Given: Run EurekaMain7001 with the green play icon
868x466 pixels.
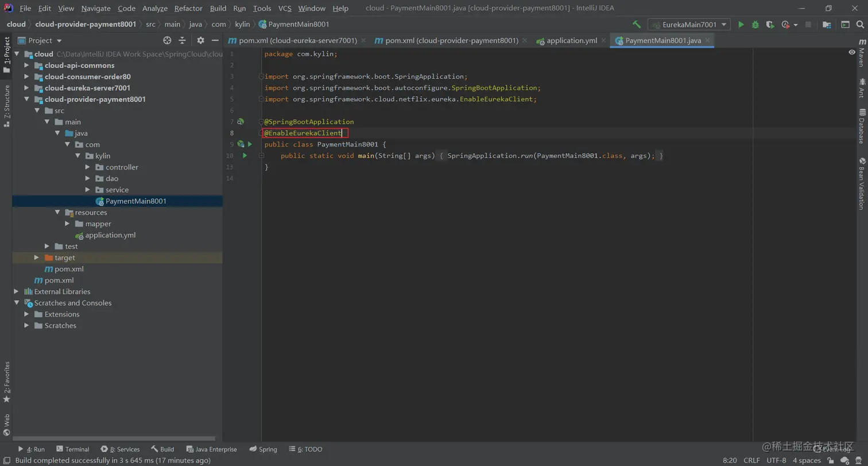Looking at the screenshot, I should pos(741,25).
